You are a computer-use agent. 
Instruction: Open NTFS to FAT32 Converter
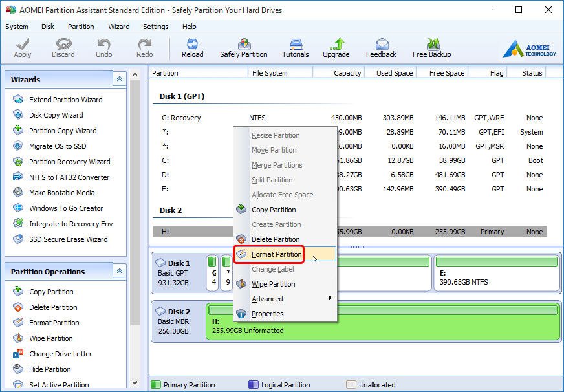click(x=61, y=177)
